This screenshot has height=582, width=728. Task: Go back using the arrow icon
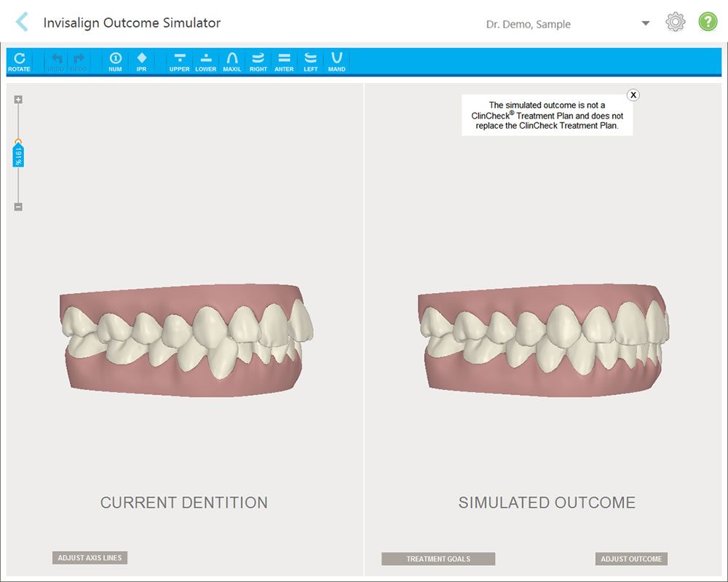tap(22, 22)
